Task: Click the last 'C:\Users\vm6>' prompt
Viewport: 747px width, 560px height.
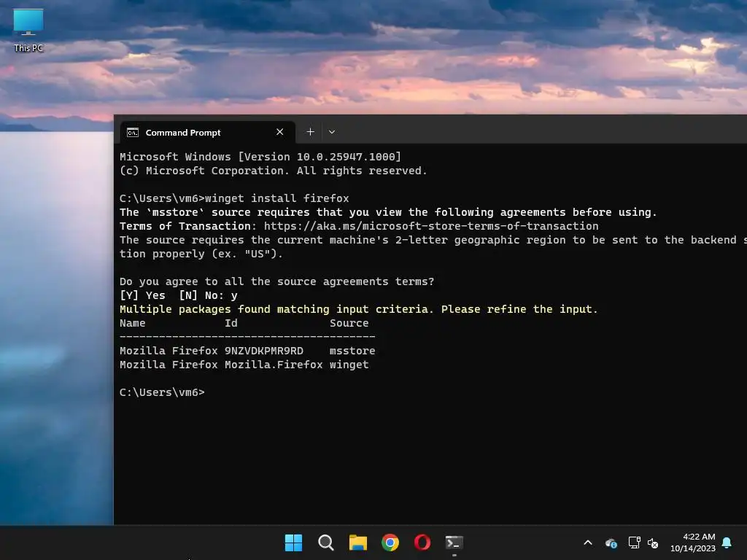Action: pos(162,392)
